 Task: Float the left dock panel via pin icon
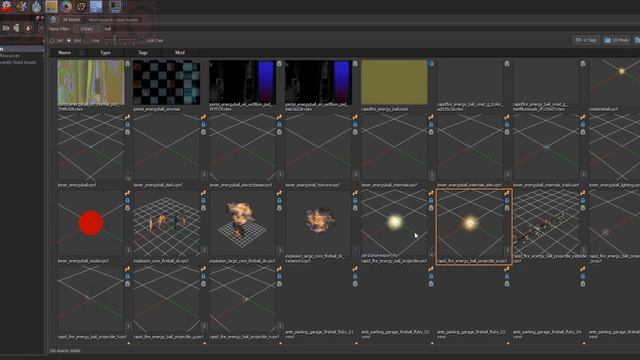(x=38, y=18)
